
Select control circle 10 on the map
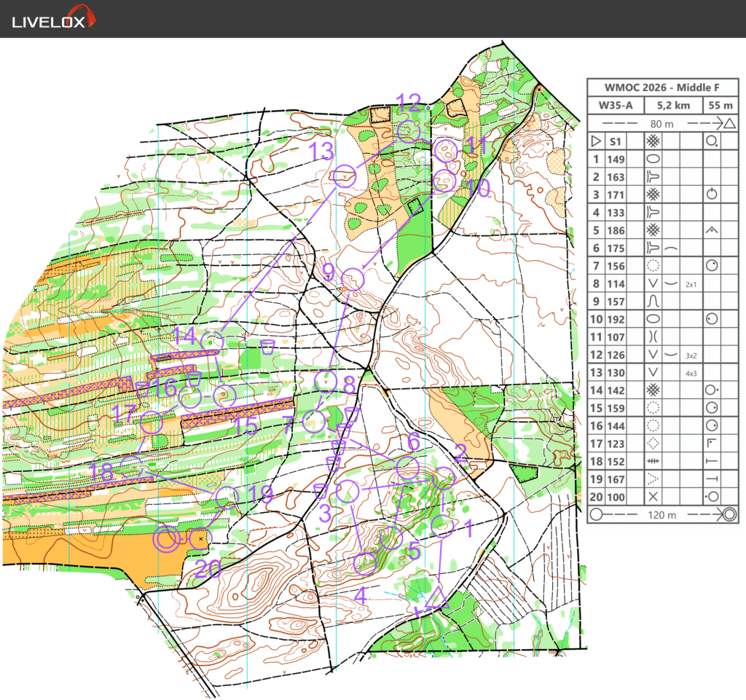pos(444,181)
